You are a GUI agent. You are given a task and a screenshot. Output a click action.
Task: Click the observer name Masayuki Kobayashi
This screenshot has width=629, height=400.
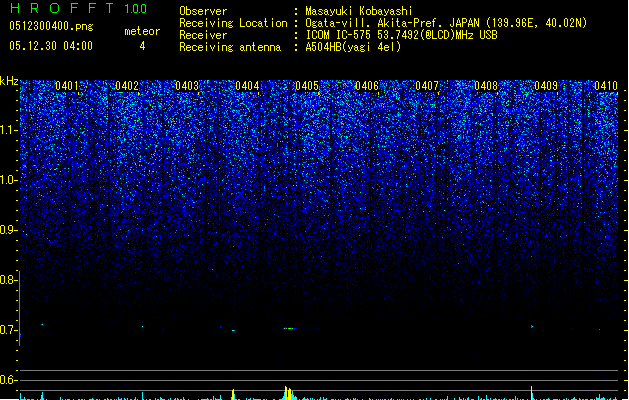point(359,11)
